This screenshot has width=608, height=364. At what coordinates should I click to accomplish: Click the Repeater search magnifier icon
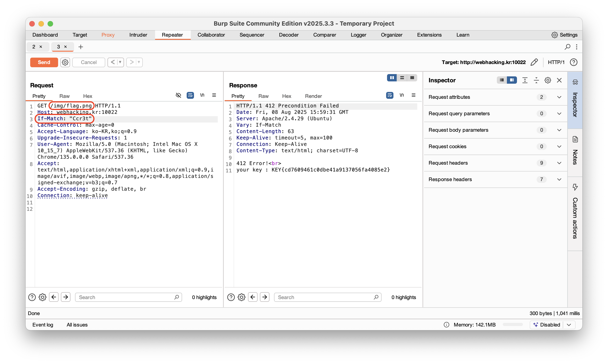click(567, 47)
